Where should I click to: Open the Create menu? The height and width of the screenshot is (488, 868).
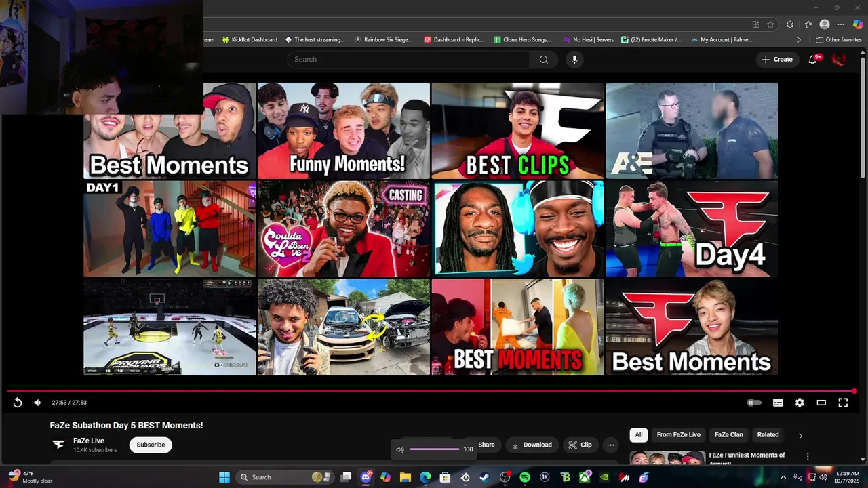[777, 60]
